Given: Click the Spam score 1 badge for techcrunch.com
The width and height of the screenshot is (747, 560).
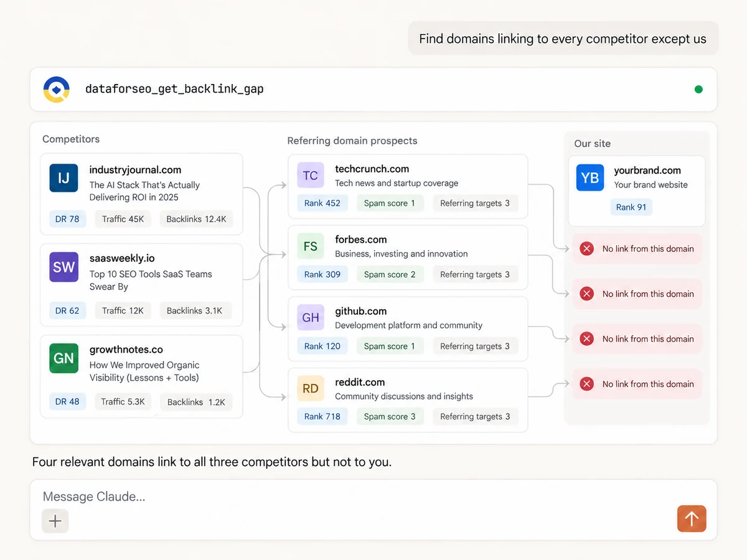Looking at the screenshot, I should click(390, 203).
